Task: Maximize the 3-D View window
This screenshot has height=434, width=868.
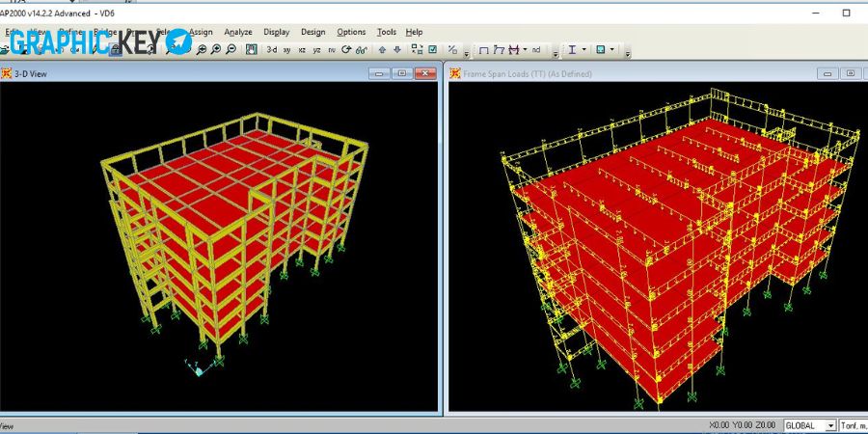Action: click(x=402, y=73)
